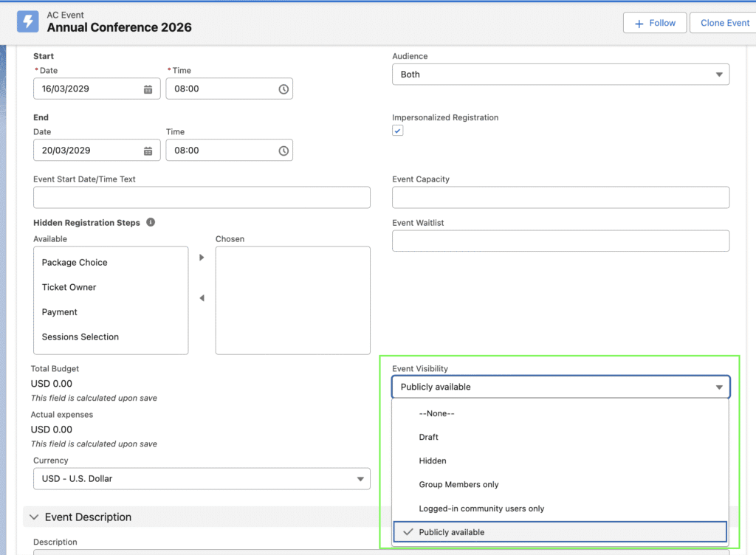The width and height of the screenshot is (756, 555).
Task: Move selection to Available with left arrow
Action: 202,298
